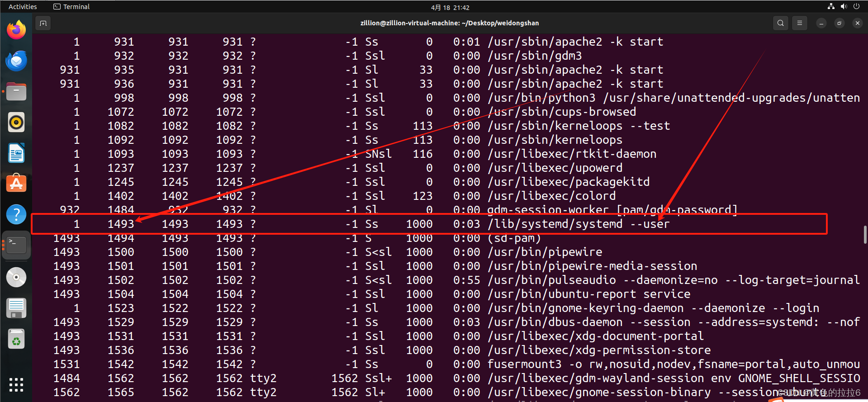868x402 pixels.
Task: Click 'SNsl' state of rtkit-daemon row
Action: pos(379,154)
